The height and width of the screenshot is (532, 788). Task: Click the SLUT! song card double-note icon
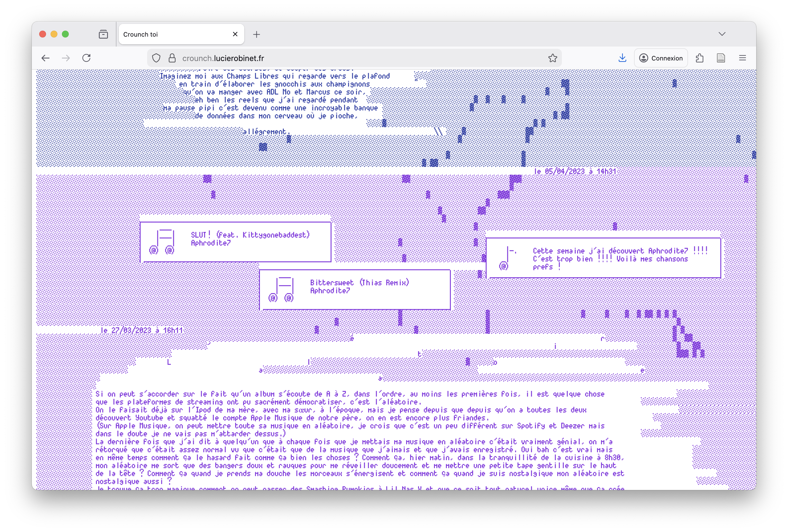[162, 242]
